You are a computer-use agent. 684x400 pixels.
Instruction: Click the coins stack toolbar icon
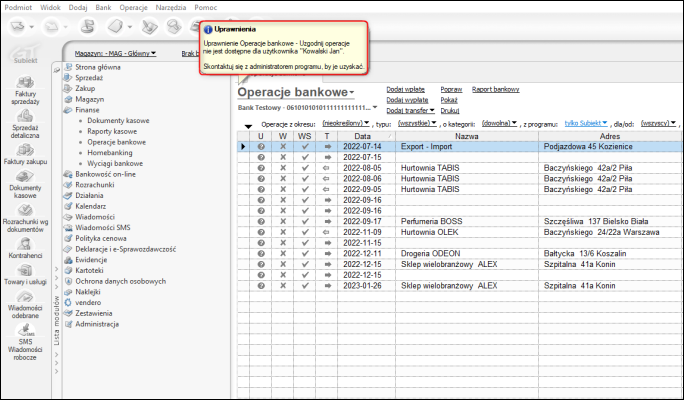click(x=88, y=26)
